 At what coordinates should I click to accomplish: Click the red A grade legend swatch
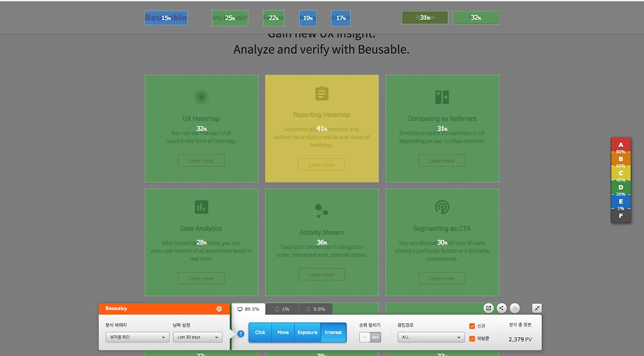pyautogui.click(x=621, y=145)
